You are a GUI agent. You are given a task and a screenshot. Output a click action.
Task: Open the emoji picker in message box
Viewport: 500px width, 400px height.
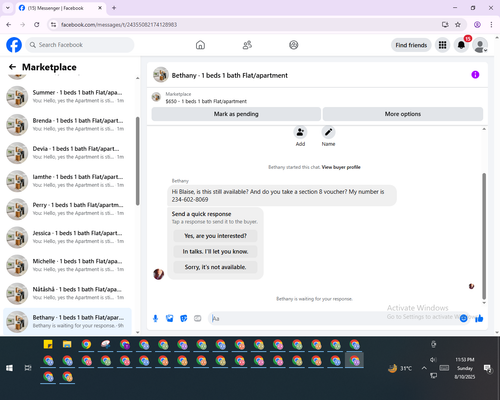pyautogui.click(x=463, y=319)
